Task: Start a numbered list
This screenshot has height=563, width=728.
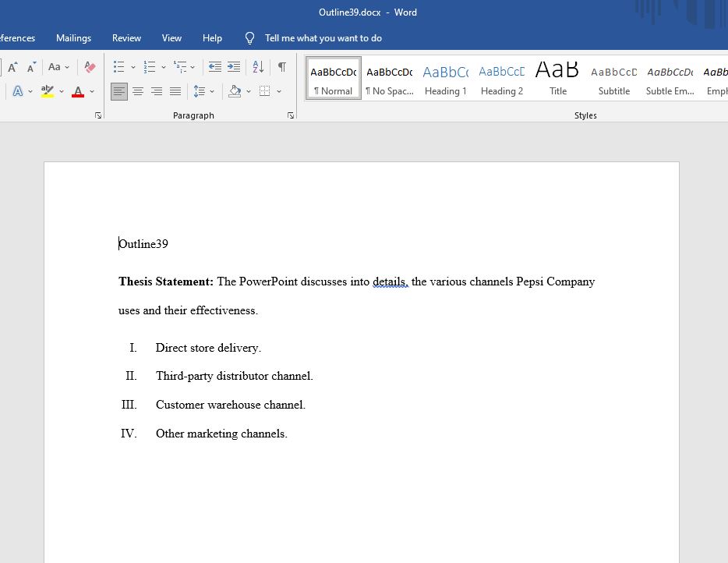Action: [x=150, y=67]
